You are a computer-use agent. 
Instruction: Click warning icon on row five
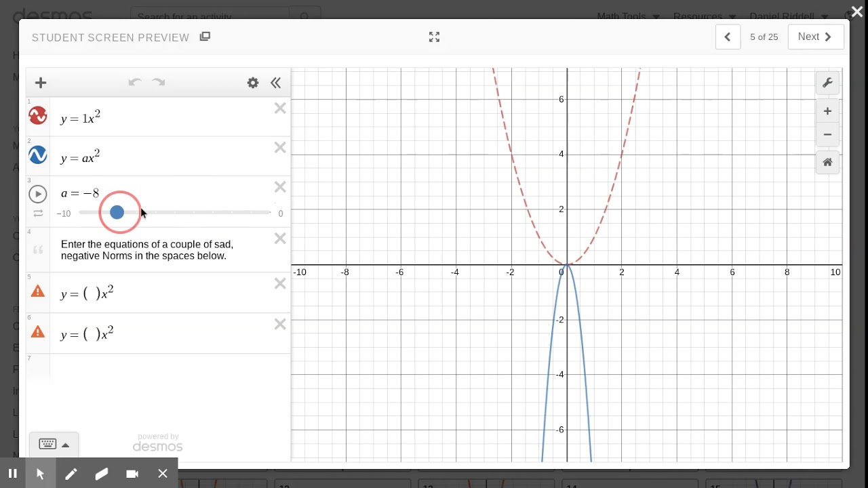38,291
